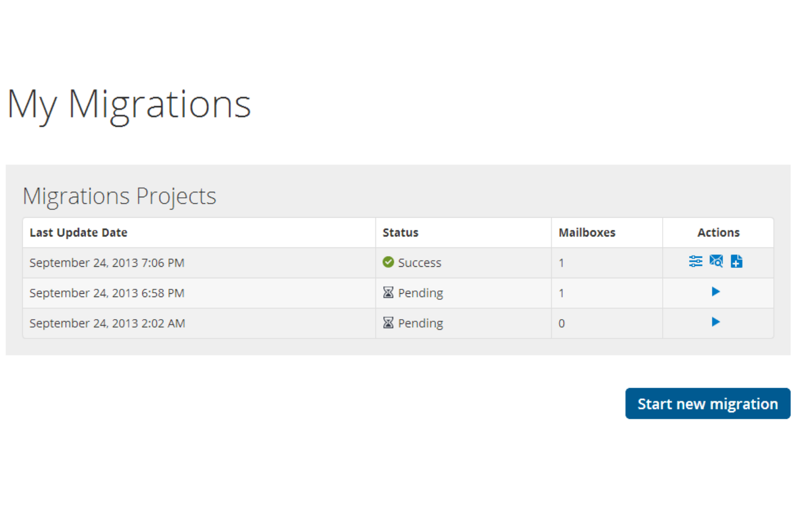Screen dimensions: 798x532
Task: Click the mailbox search icon on Success row
Action: tap(716, 261)
